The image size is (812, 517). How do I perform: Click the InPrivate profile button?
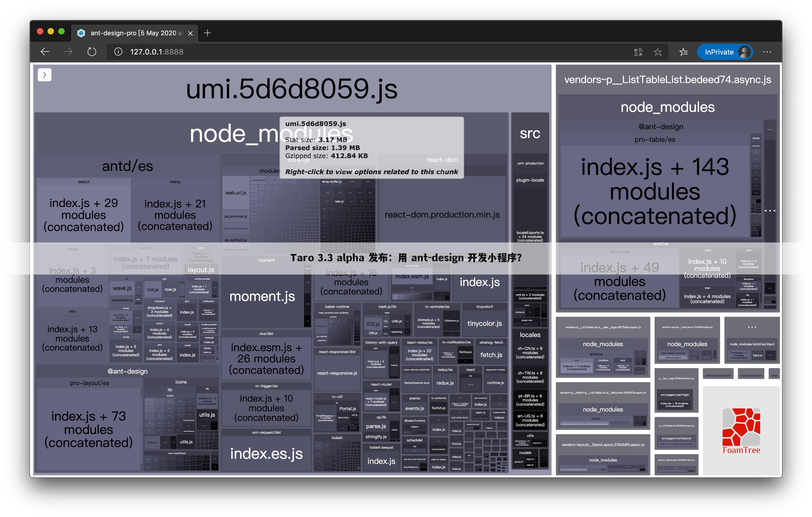point(725,52)
